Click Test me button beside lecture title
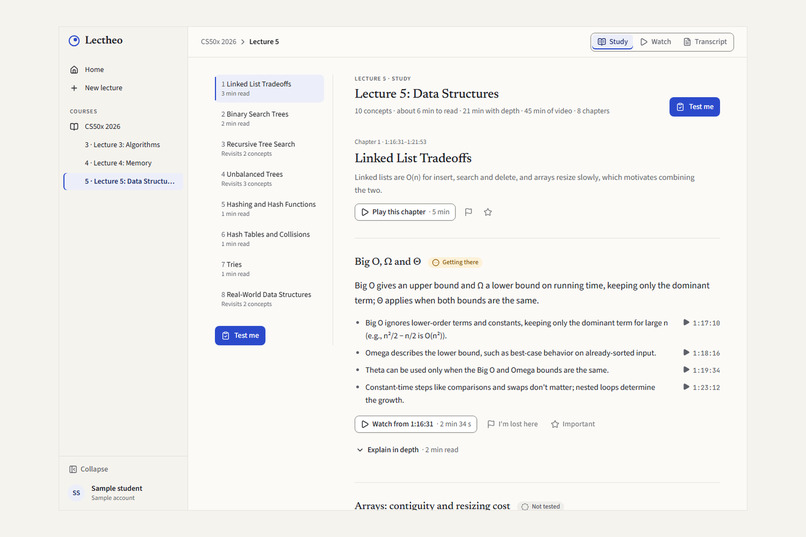This screenshot has width=806, height=537. click(x=694, y=107)
